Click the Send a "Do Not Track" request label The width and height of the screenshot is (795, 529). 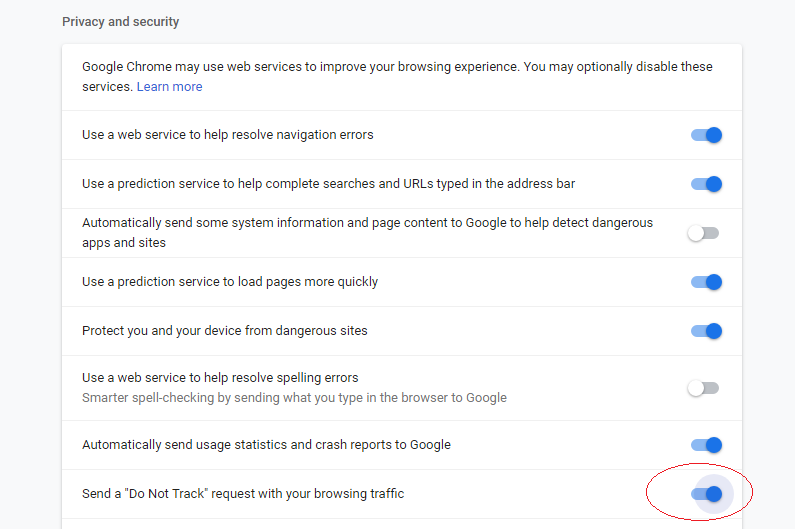[243, 494]
